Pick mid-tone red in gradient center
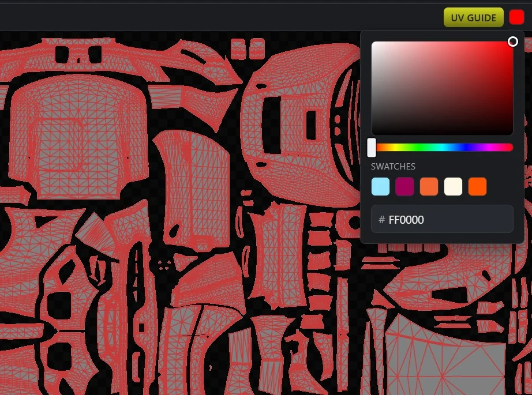This screenshot has height=395, width=532. [x=442, y=89]
